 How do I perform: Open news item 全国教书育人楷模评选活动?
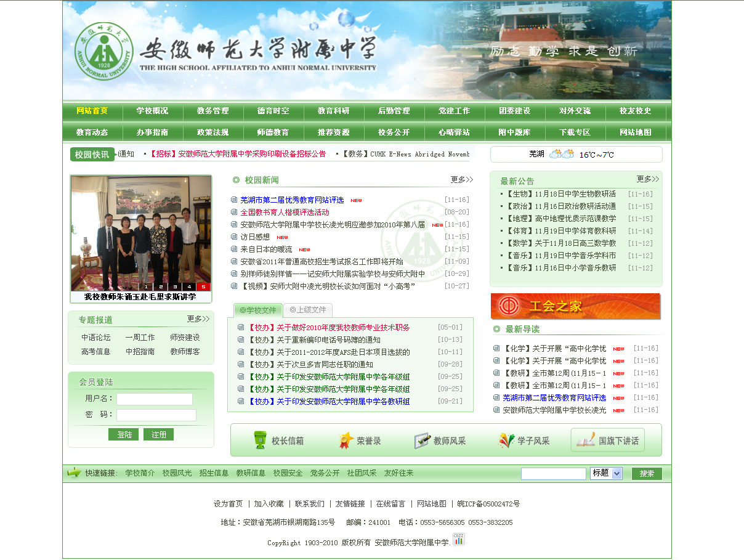coord(285,213)
